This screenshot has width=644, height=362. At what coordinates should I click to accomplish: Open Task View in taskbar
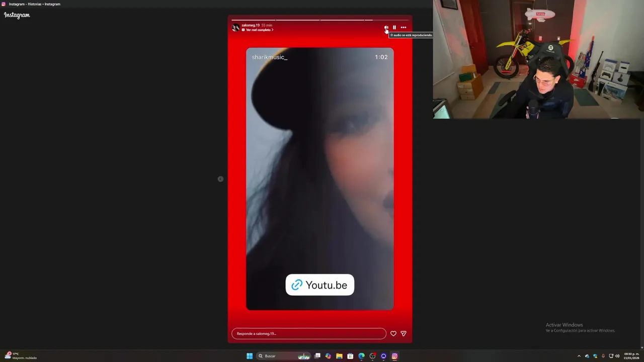click(x=317, y=356)
